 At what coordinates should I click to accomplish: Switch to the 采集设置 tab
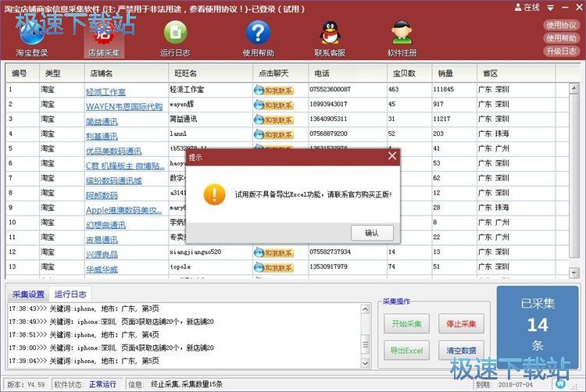pyautogui.click(x=28, y=294)
